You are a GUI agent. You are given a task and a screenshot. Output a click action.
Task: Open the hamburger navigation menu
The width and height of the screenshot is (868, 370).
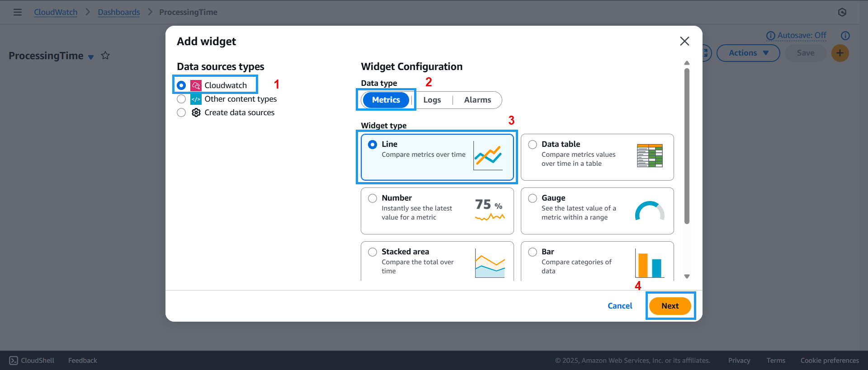click(18, 12)
